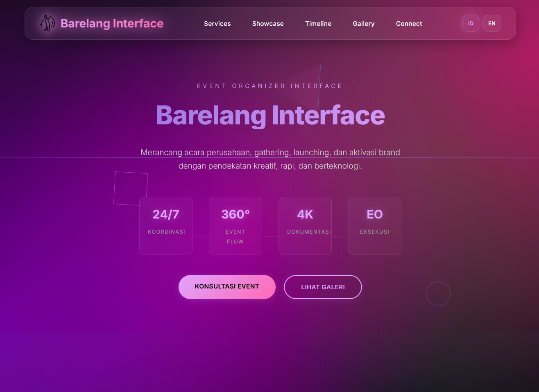Viewport: 539px width, 392px height.
Task: Click the paragraph starting 'Merancang acara perusahaan'
Action: tap(270, 159)
